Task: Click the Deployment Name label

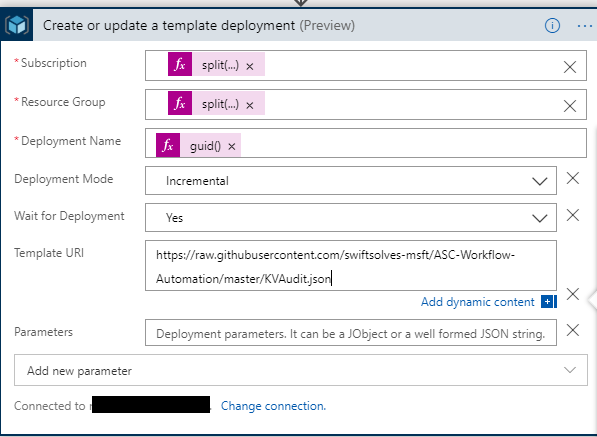Action: coord(71,141)
